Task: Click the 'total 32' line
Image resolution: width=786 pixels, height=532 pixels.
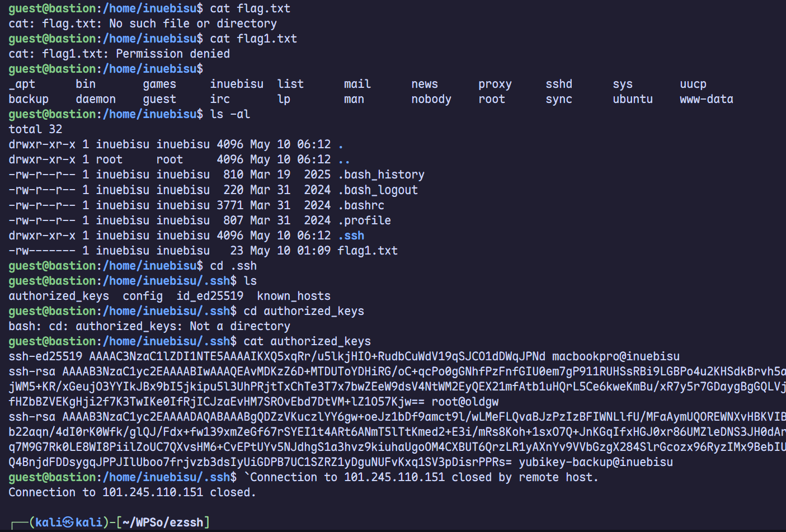Action: (35, 129)
